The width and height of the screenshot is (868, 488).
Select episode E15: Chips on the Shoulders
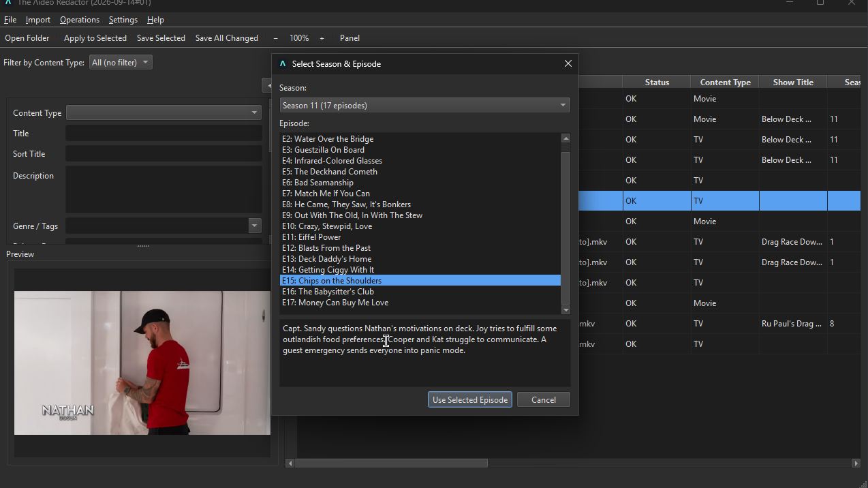coord(420,281)
